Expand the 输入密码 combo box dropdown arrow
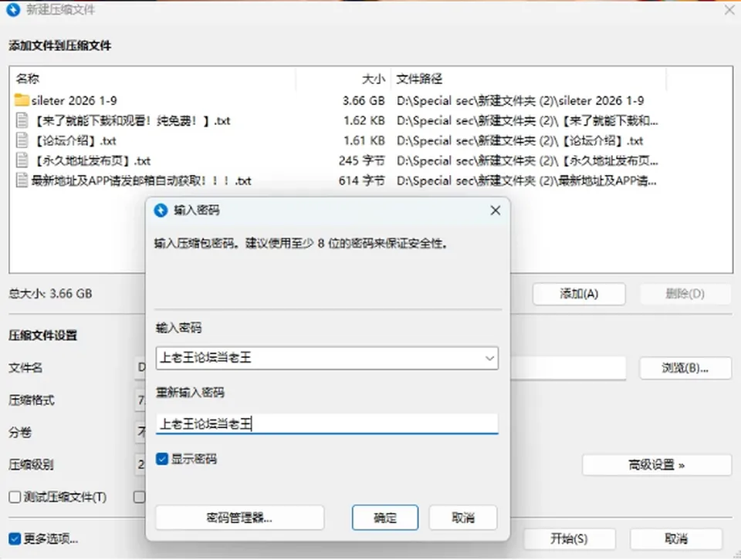Screen dimensions: 741x560 [489, 358]
